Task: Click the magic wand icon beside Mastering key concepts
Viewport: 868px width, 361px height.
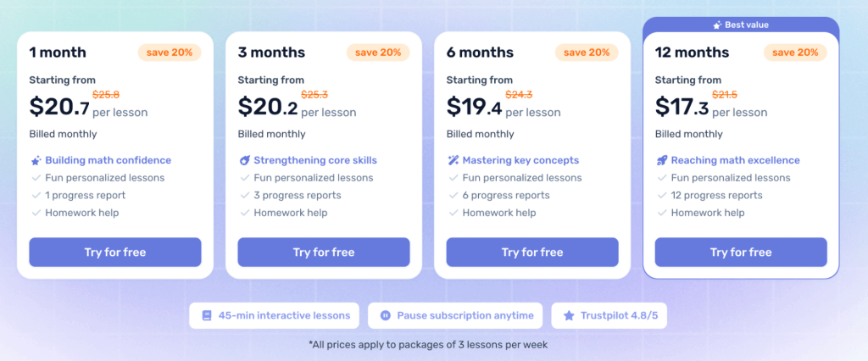Action: 453,160
